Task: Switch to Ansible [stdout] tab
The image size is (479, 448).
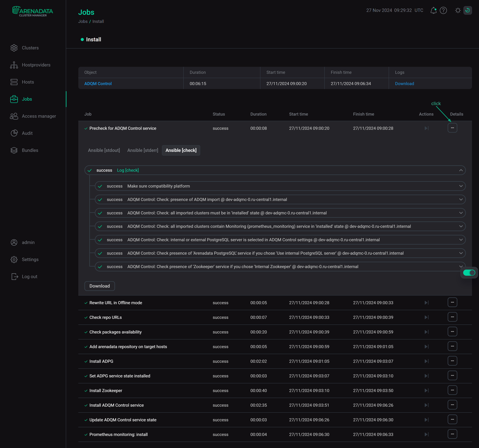Action: pyautogui.click(x=104, y=150)
